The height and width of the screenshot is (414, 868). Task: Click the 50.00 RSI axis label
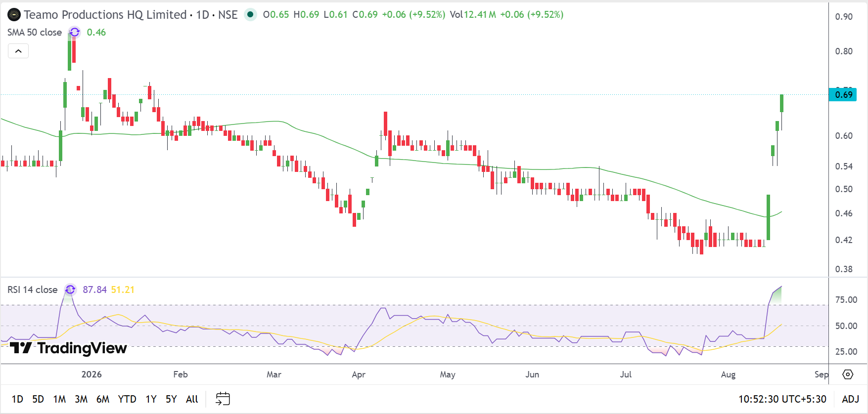(x=846, y=326)
